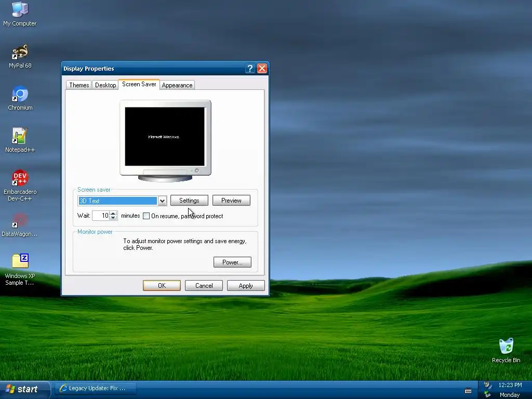Cancel the Display Properties dialog
The height and width of the screenshot is (399, 532).
click(204, 286)
